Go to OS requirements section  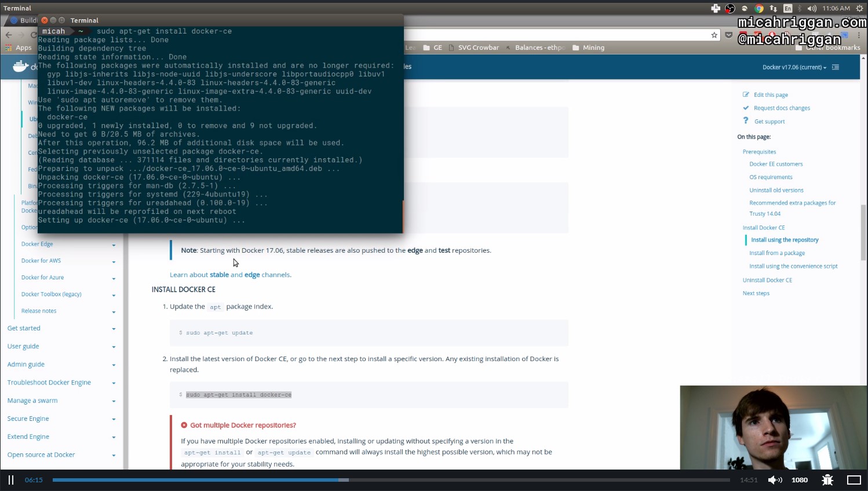pyautogui.click(x=771, y=177)
